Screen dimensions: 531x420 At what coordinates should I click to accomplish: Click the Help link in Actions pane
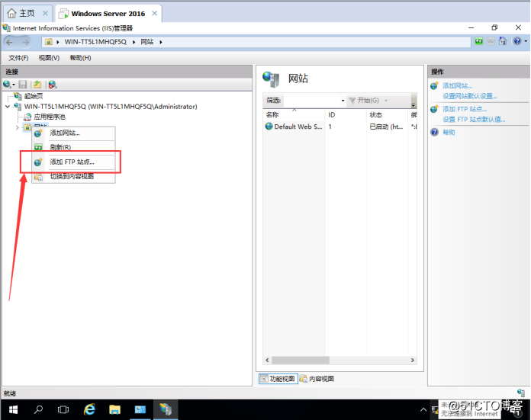pos(449,133)
